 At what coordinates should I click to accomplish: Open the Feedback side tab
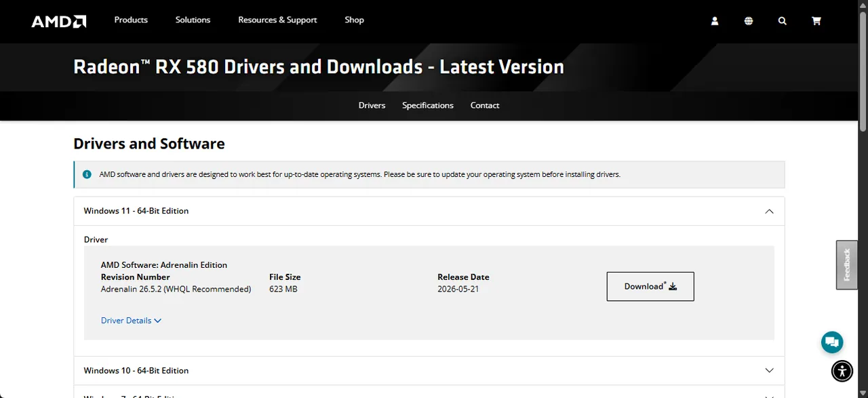[846, 265]
